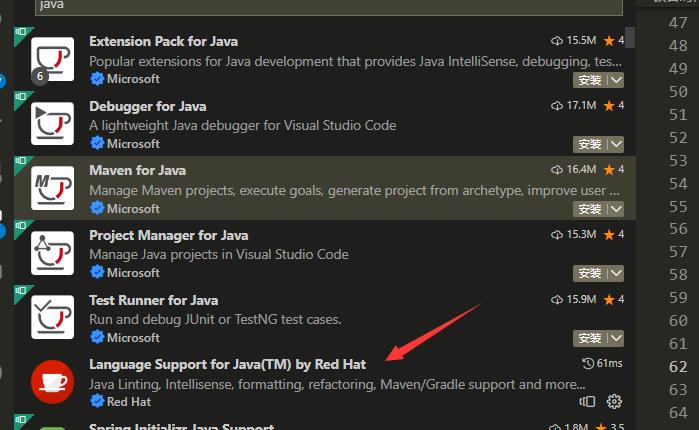The image size is (699, 430).
Task: Install Maven for Java
Action: [x=590, y=209]
